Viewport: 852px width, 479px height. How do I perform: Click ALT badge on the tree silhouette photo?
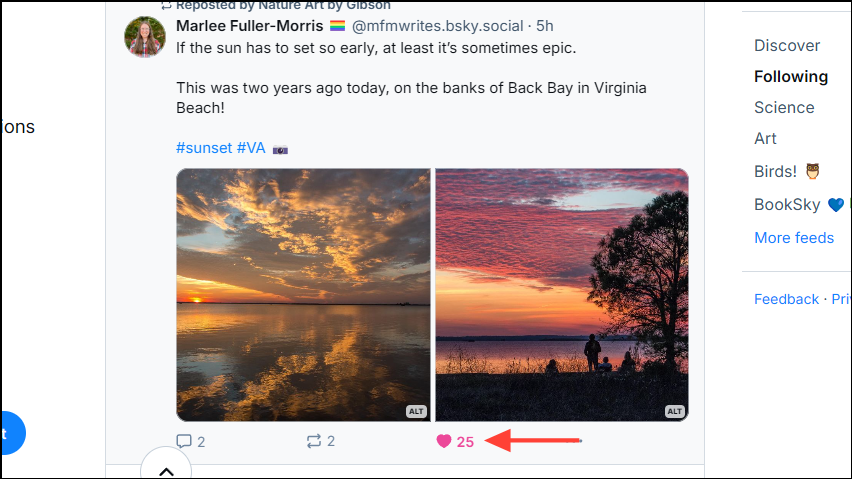pos(675,411)
